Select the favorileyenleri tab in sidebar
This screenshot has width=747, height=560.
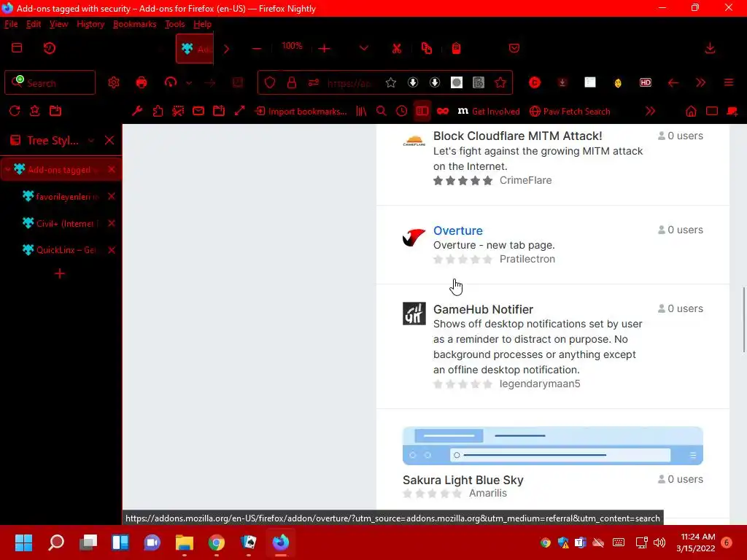pos(61,196)
